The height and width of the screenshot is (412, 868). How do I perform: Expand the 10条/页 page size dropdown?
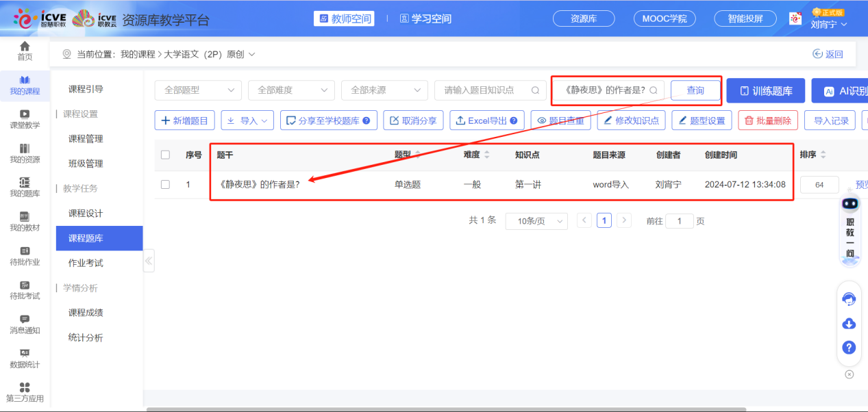pyautogui.click(x=536, y=221)
